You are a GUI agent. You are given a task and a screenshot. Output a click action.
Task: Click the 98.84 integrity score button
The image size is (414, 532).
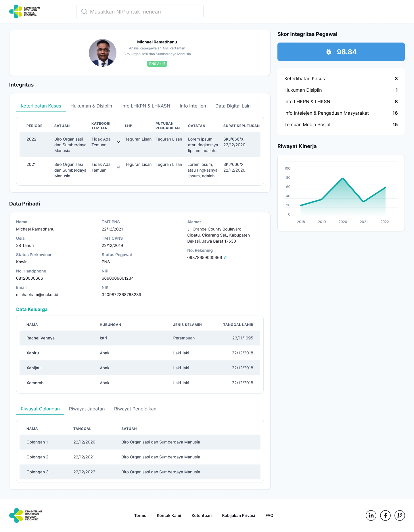tap(341, 52)
